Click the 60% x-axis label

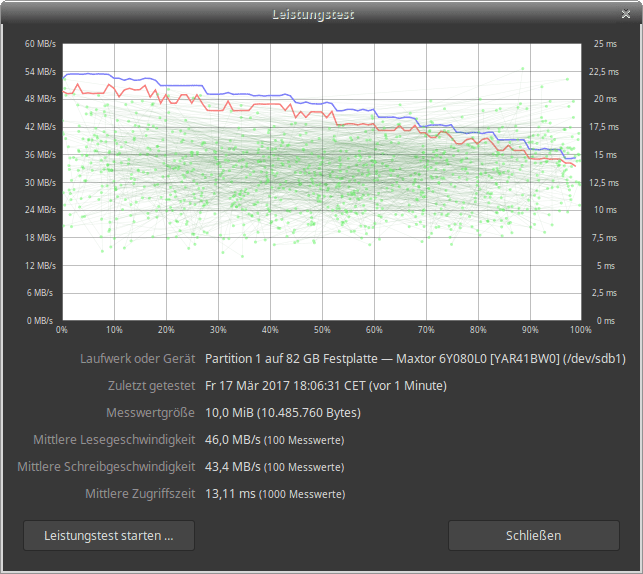(374, 330)
